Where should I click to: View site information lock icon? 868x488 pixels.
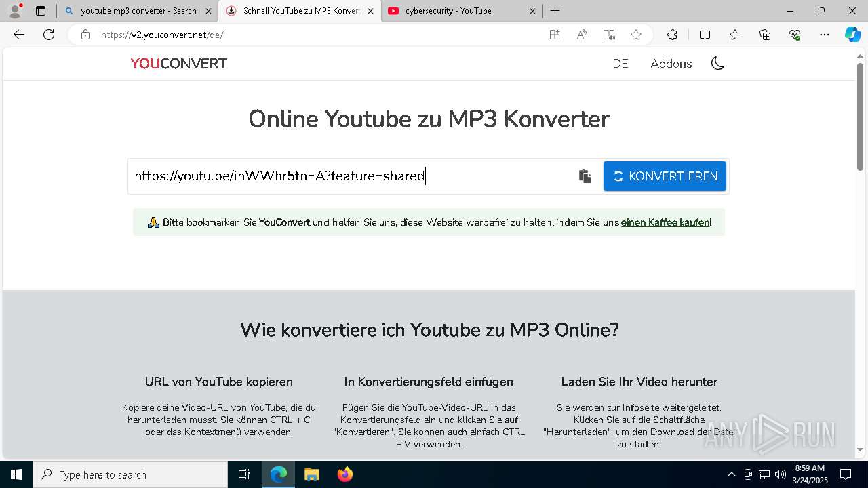pyautogui.click(x=85, y=35)
